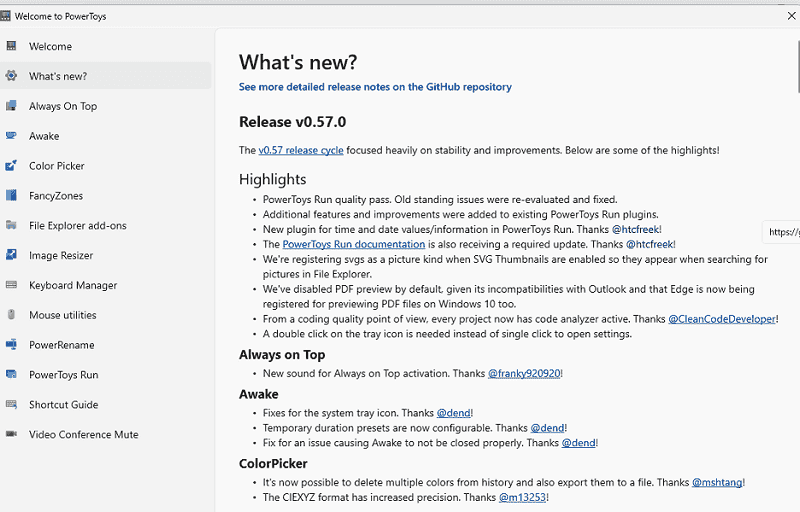Click the Image Resizer icon

click(11, 255)
